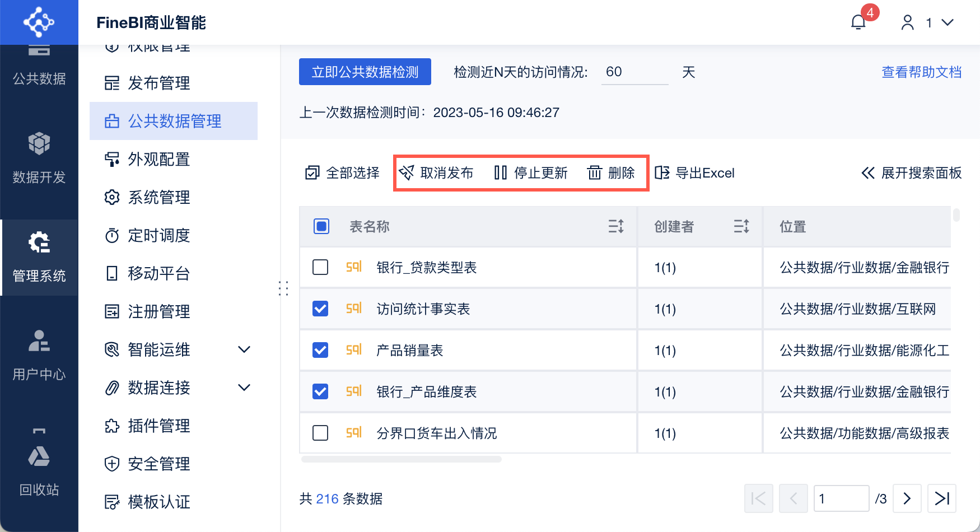Click the 取消发布 unpublish icon
Viewport: 980px width, 532px height.
(407, 172)
